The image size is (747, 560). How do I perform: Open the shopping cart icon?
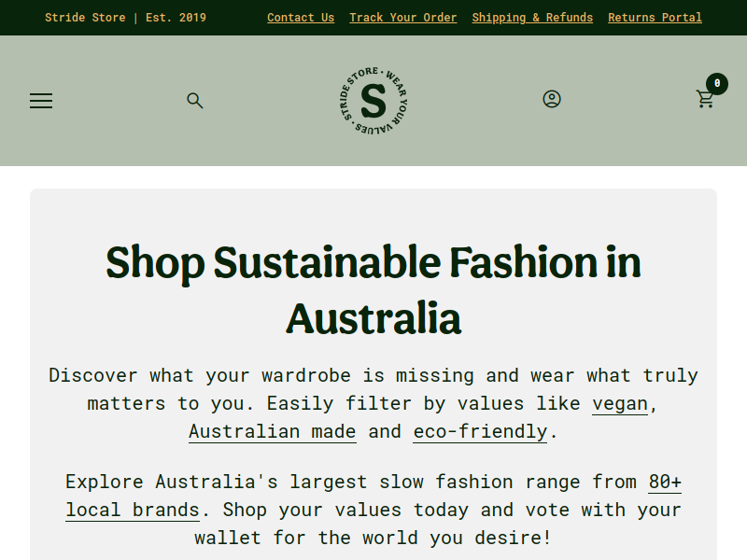click(705, 99)
